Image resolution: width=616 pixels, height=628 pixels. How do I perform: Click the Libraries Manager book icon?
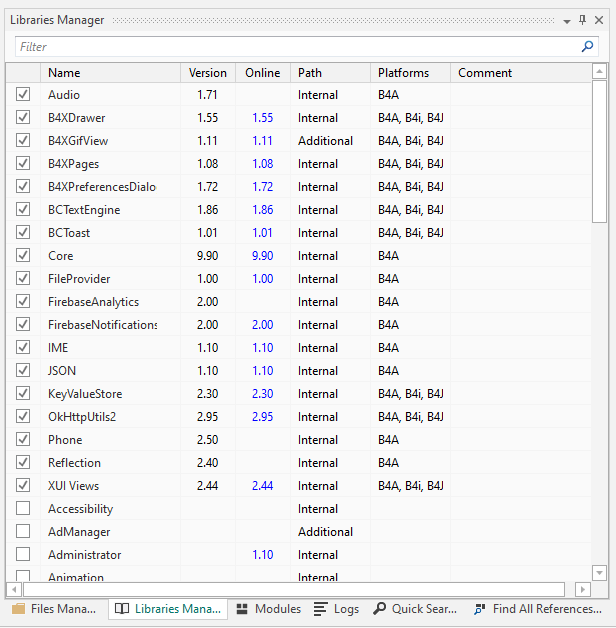coord(122,609)
